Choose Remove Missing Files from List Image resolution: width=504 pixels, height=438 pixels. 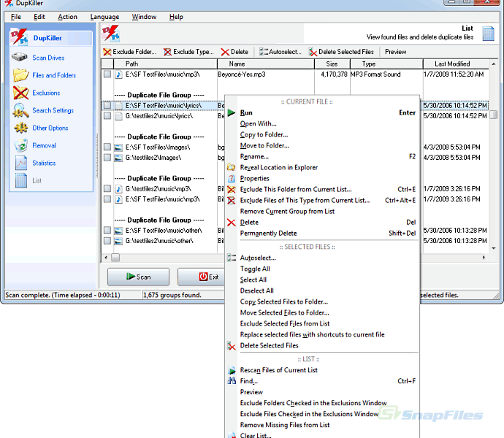tap(322, 425)
